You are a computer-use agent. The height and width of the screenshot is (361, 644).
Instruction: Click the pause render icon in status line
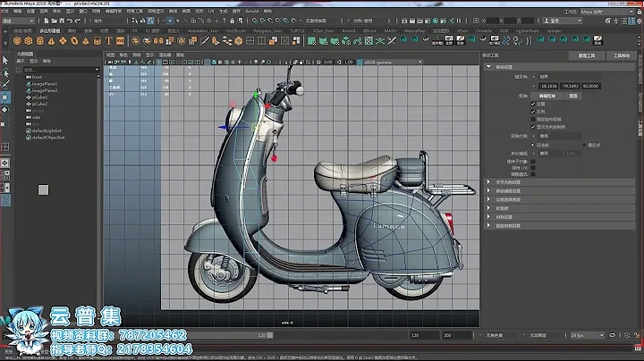pos(459,21)
